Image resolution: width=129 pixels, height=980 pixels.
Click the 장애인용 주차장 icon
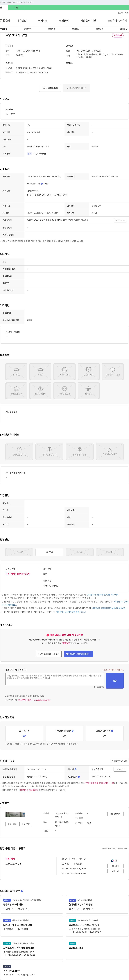coord(19,452)
